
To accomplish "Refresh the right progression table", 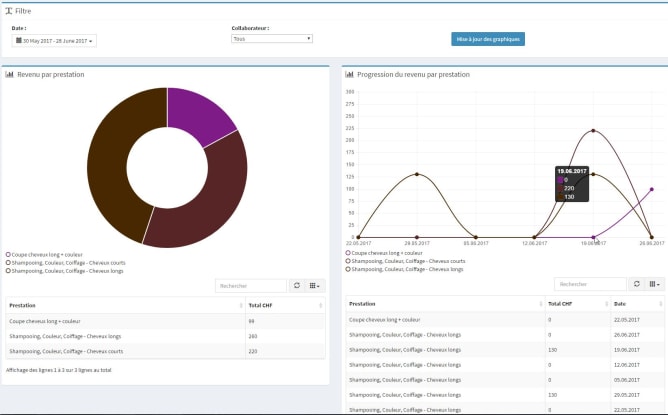I will [x=636, y=284].
